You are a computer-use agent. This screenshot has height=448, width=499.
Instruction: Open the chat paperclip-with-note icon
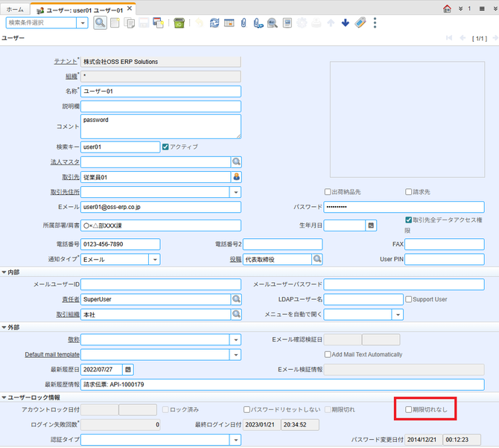258,23
